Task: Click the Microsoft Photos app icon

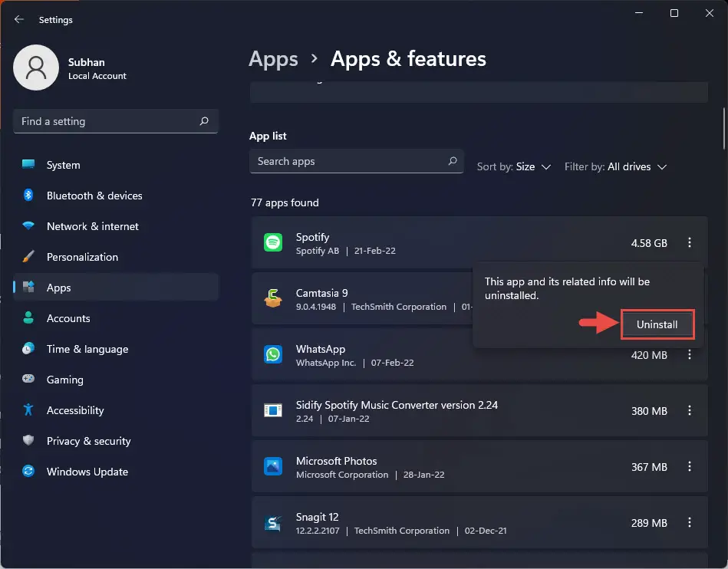Action: pos(273,466)
